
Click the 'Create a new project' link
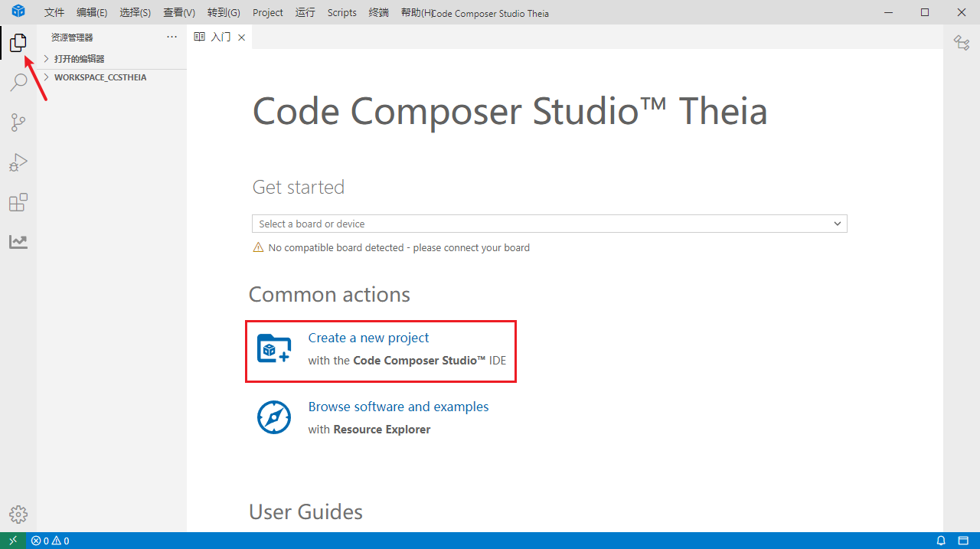368,338
